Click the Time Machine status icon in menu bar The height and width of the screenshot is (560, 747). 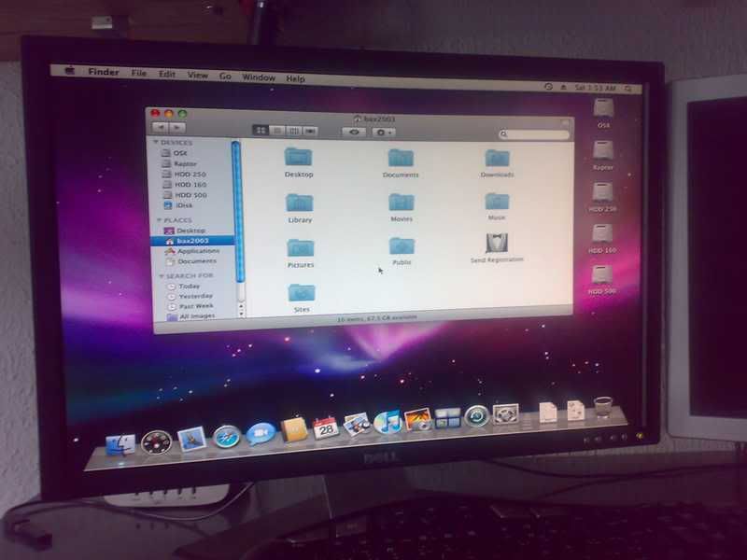coord(548,87)
